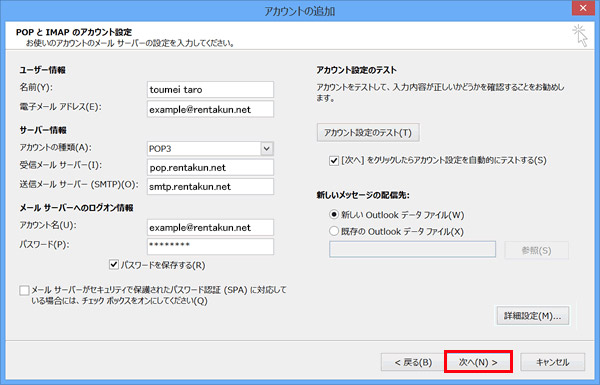Click 受信メール サーバー field pop.rentakun.net

pos(210,167)
